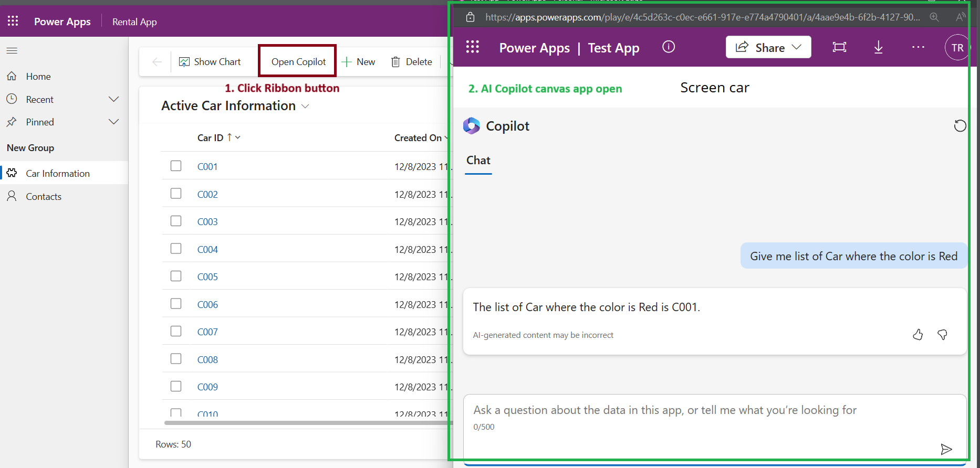Open the Test App info icon

tap(669, 47)
